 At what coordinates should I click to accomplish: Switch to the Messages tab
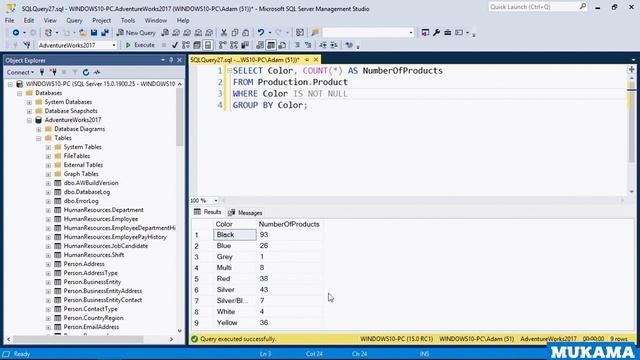(245, 213)
